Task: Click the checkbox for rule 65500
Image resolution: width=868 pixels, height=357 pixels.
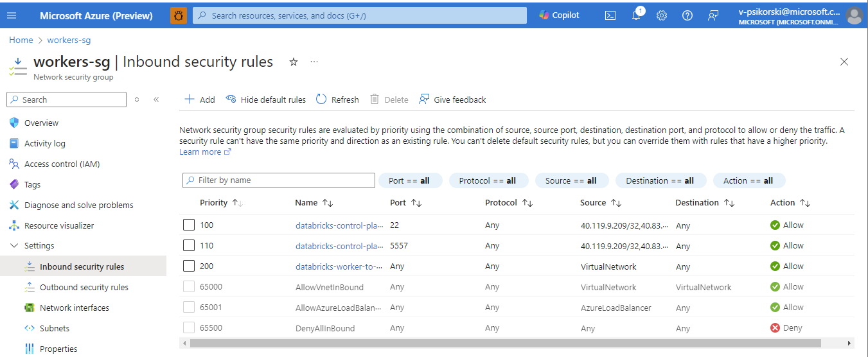Action: point(188,327)
